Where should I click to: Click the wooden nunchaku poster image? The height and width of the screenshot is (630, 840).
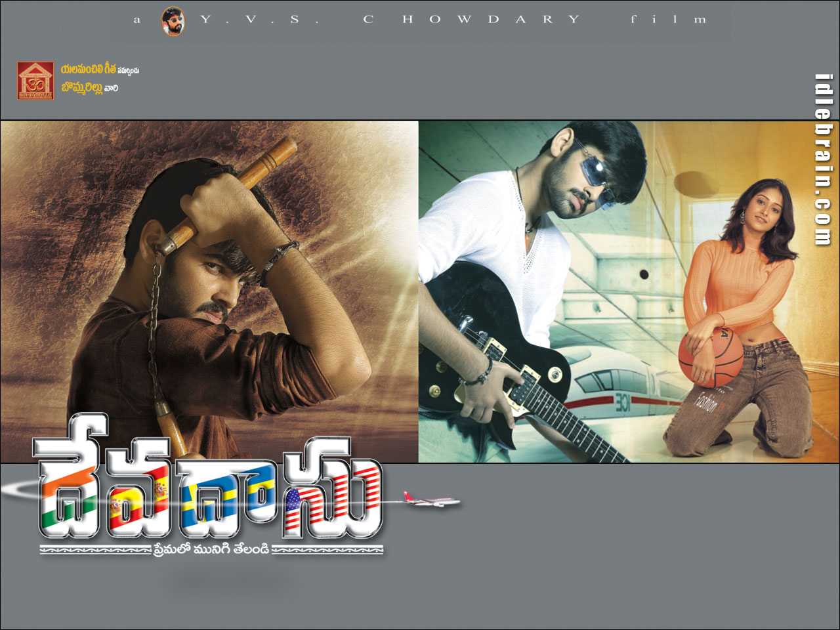point(209,291)
